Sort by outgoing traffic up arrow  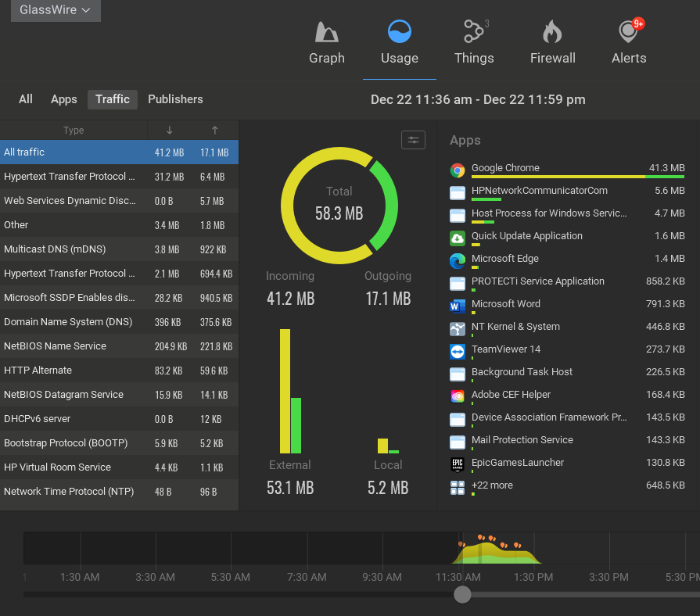point(215,131)
